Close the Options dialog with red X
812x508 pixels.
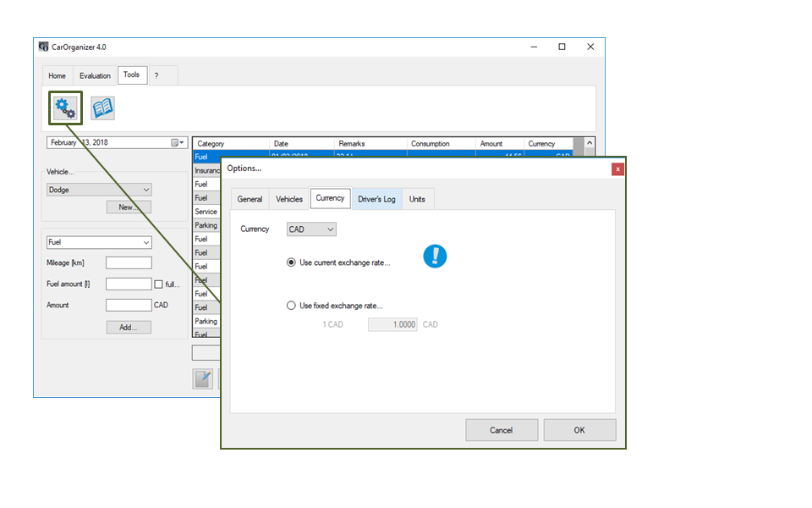coord(617,169)
